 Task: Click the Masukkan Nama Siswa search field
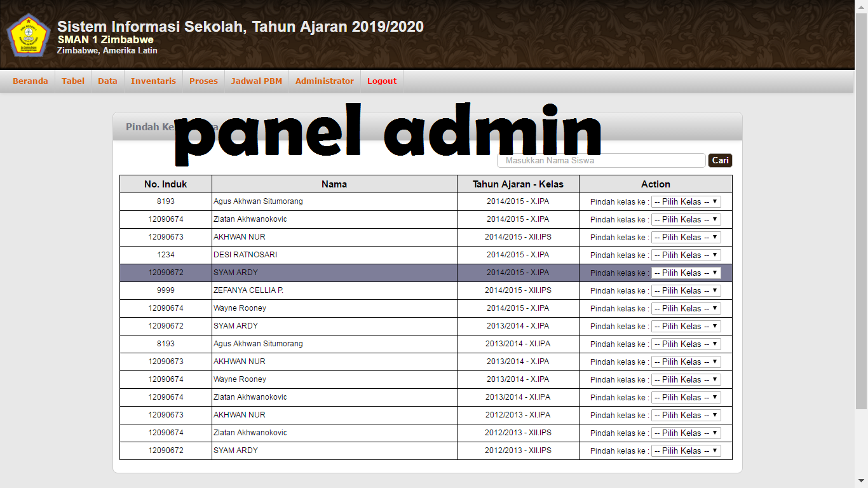coord(601,161)
